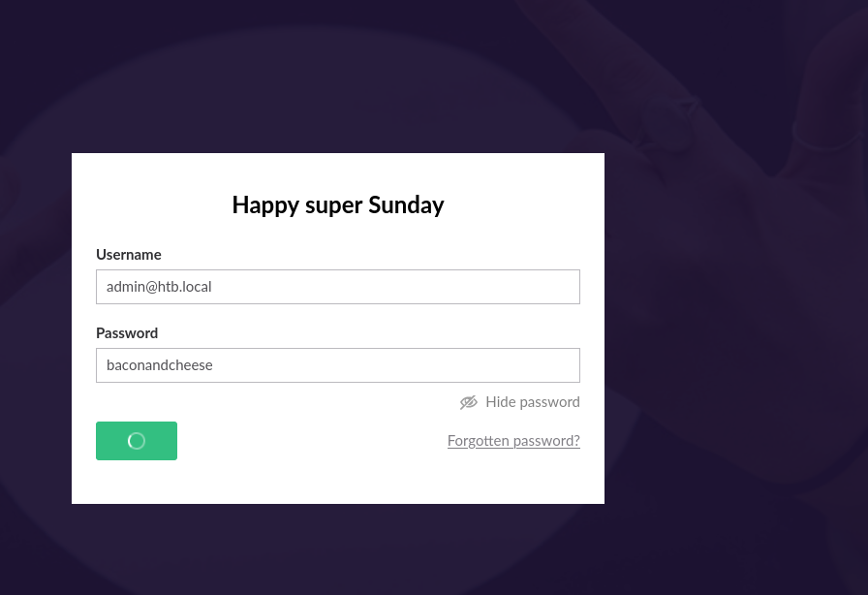This screenshot has height=595, width=868.
Task: Click the word Sunday in the heading
Action: point(406,205)
